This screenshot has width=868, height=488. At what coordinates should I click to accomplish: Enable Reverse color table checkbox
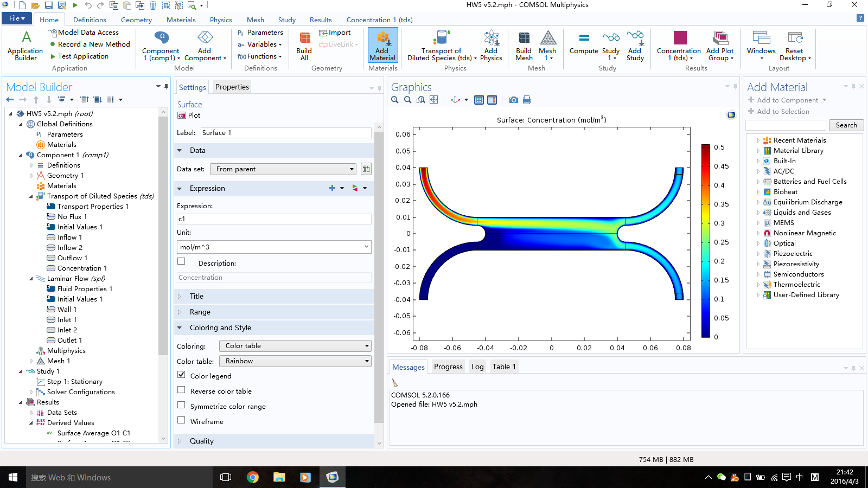click(x=181, y=390)
